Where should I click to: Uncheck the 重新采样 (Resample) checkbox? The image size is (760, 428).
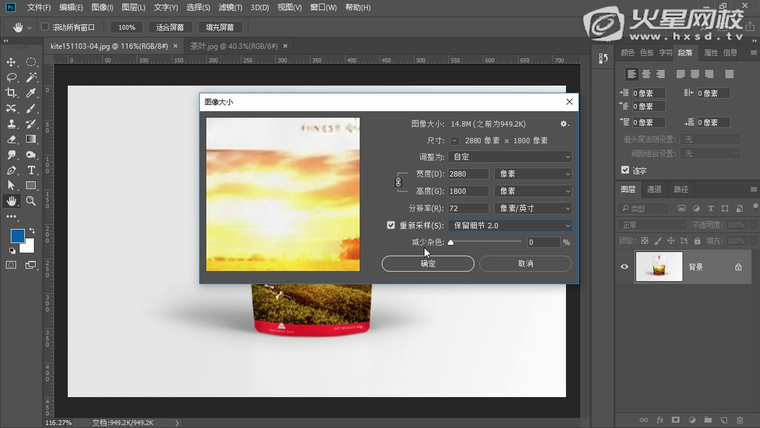pos(391,226)
